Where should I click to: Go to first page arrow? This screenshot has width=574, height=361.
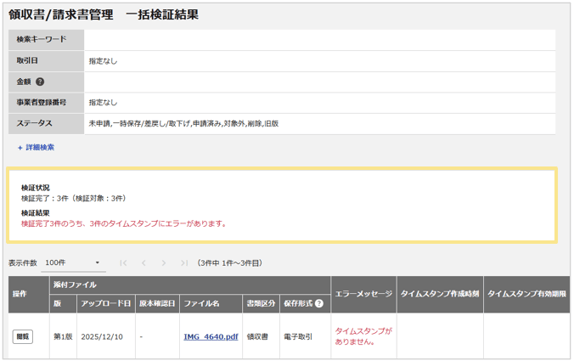pyautogui.click(x=123, y=263)
